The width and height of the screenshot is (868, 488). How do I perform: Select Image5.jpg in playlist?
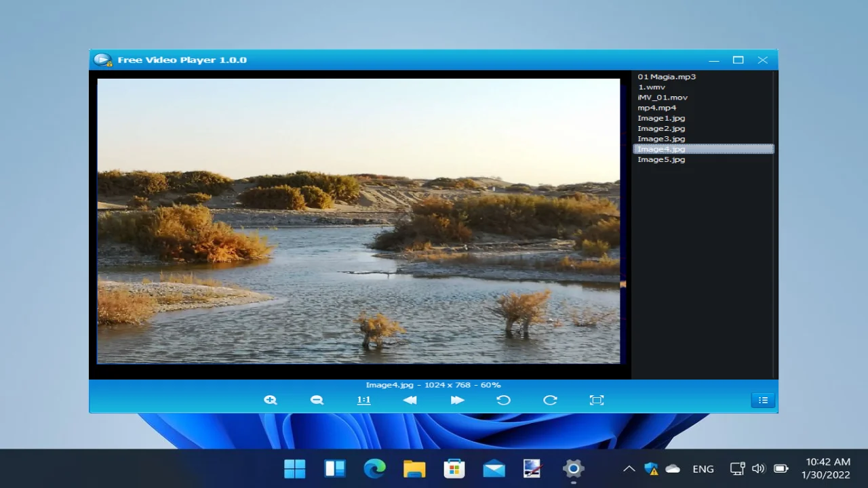pos(703,159)
